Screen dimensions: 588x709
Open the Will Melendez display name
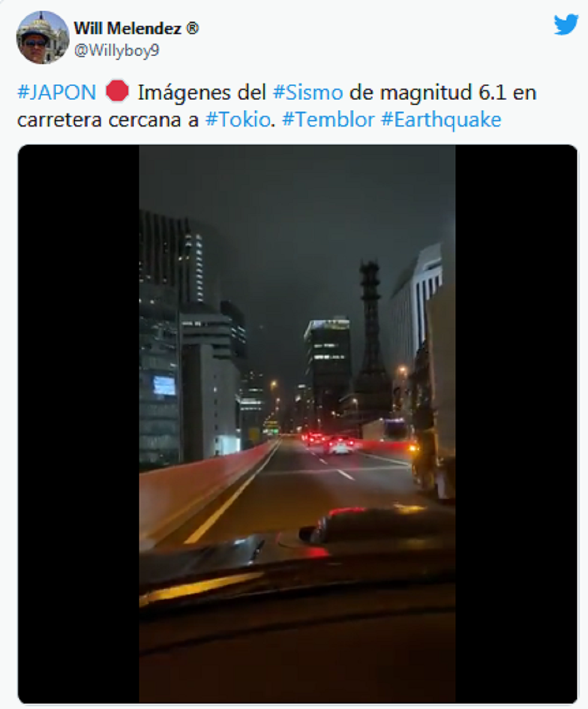click(128, 28)
